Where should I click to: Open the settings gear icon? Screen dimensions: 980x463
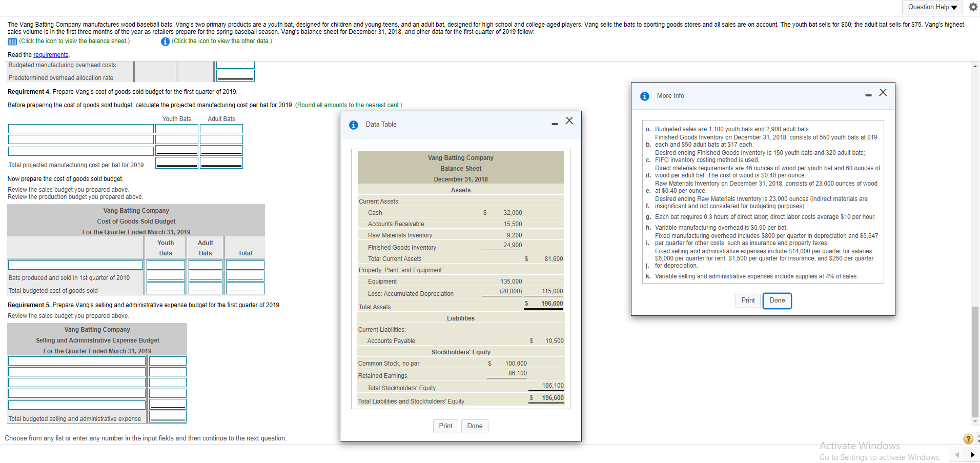tap(973, 7)
